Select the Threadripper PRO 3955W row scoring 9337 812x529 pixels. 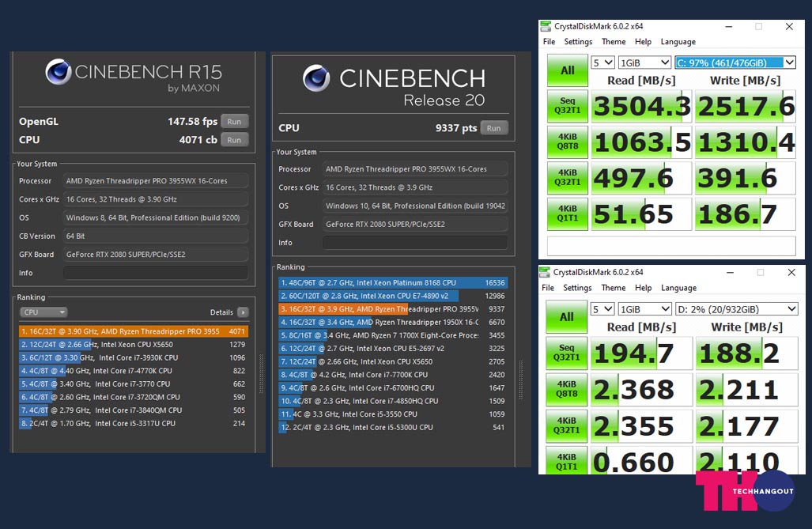click(393, 309)
